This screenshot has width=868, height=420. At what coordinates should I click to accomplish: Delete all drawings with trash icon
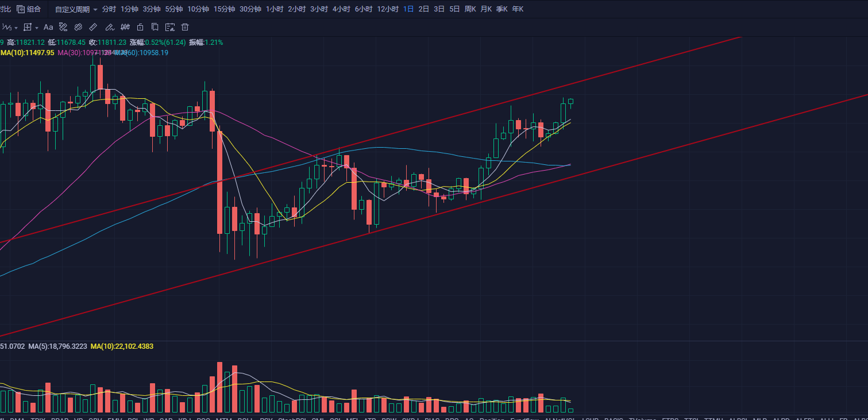pos(185,27)
